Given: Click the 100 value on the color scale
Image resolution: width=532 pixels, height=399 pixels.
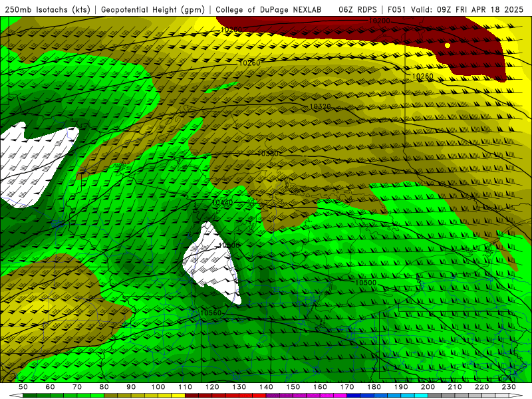Looking at the screenshot, I should click(158, 387).
